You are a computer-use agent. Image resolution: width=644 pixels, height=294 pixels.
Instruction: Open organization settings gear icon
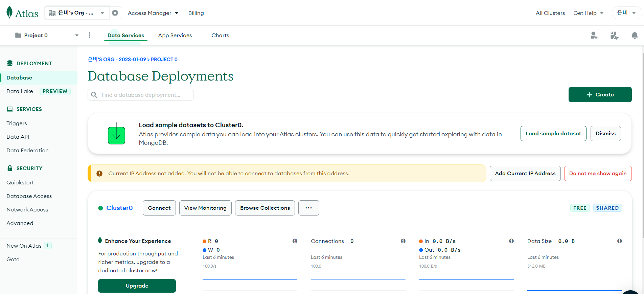coord(115,13)
